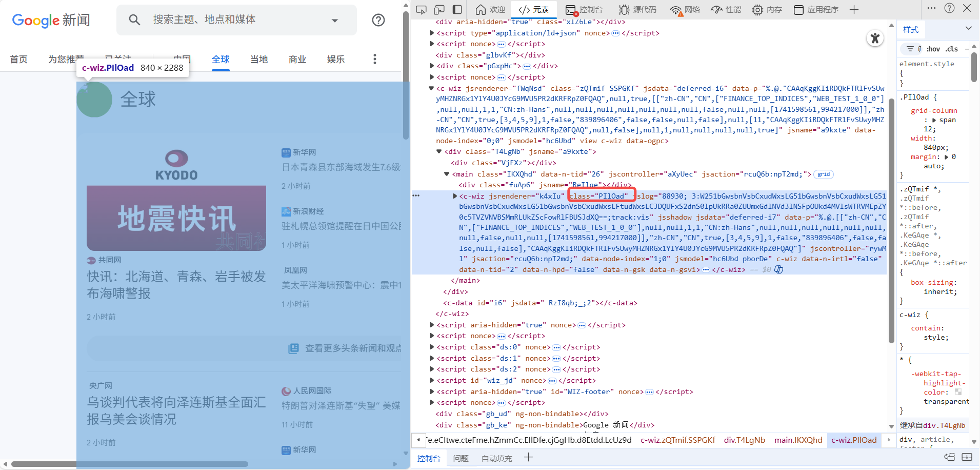Activate the inspect element picker icon
This screenshot has height=470, width=980.
[x=421, y=10]
